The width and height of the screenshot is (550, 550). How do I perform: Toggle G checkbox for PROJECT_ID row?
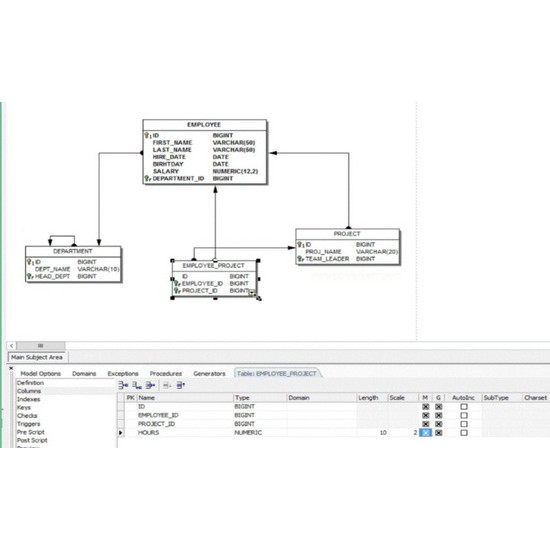pos(438,424)
